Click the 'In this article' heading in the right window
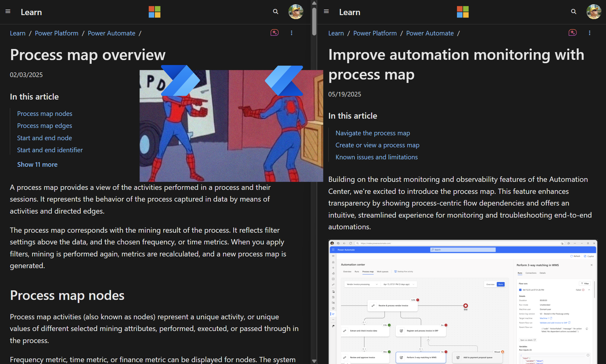The image size is (606, 364). click(x=353, y=116)
